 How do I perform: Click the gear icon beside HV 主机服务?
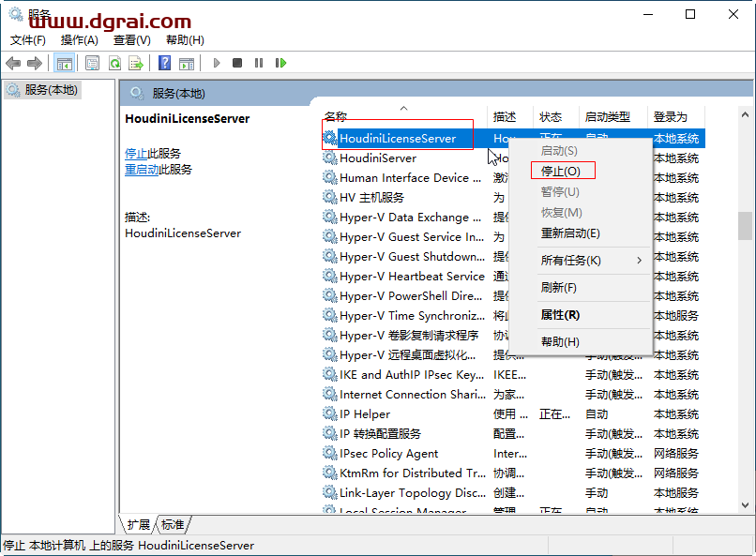point(330,197)
